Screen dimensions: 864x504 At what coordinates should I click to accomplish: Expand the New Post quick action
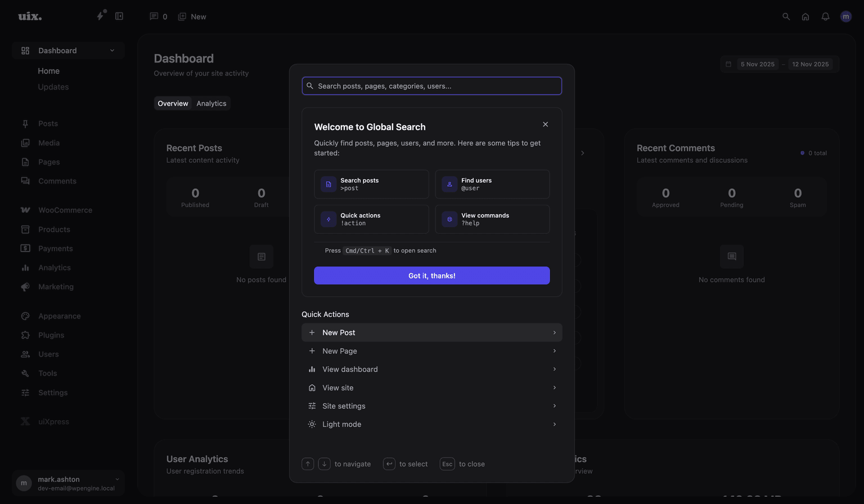click(554, 332)
